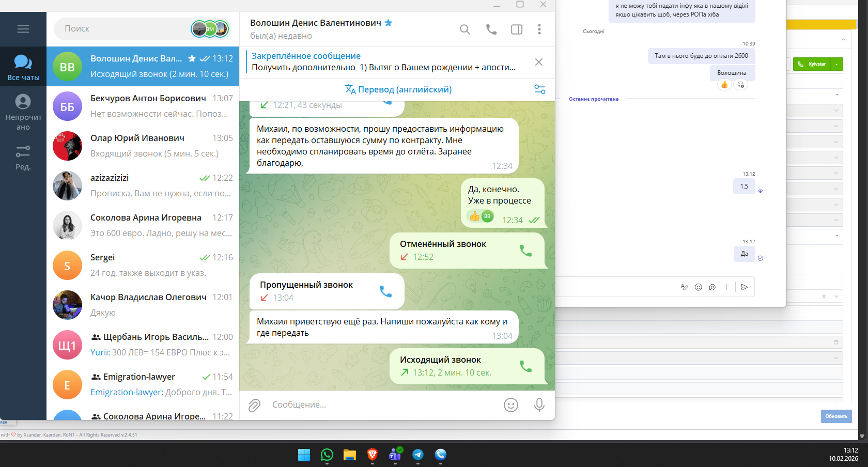Image resolution: width=868 pixels, height=467 pixels.
Task: Select the active Волошин Денис chat row
Action: (143, 67)
